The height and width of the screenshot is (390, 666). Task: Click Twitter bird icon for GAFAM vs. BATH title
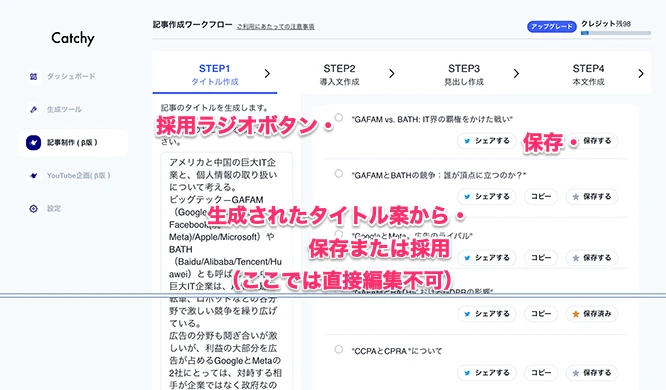[x=467, y=141]
